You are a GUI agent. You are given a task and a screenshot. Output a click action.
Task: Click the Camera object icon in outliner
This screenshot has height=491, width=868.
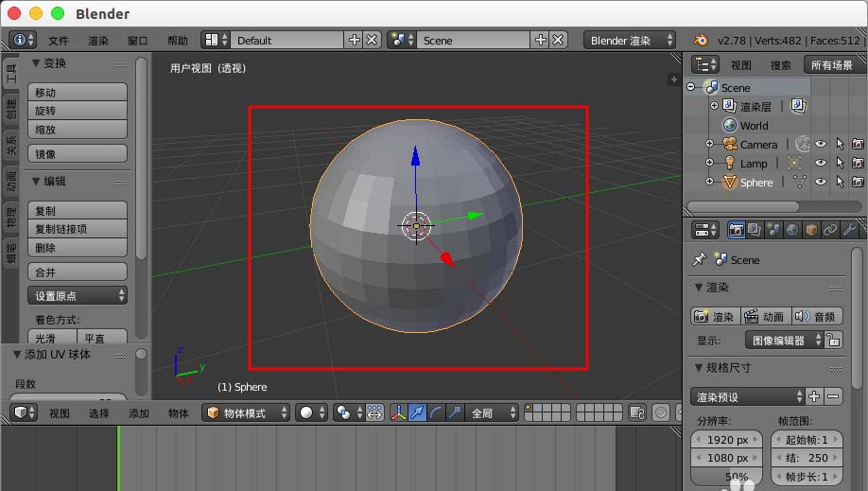730,144
